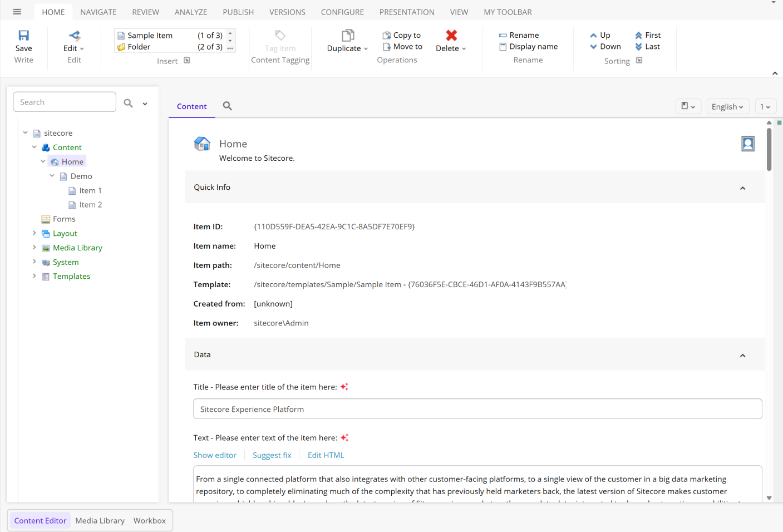Open the Duplicate dropdown arrow
The image size is (783, 532).
[x=366, y=49]
